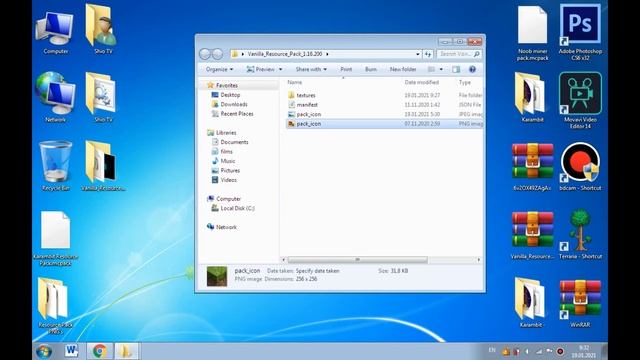Click Specify date taken in the details pane
Screen dimensions: 640x360
(318, 271)
